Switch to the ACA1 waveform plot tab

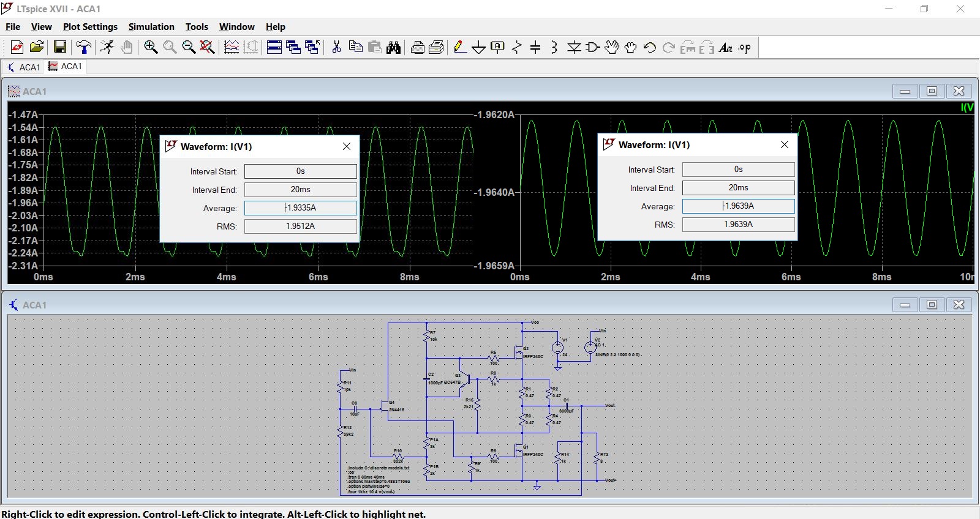click(x=66, y=66)
